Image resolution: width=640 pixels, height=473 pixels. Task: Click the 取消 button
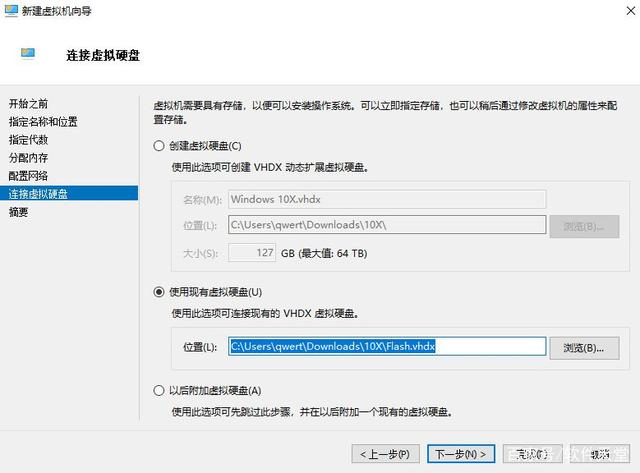pos(600,454)
